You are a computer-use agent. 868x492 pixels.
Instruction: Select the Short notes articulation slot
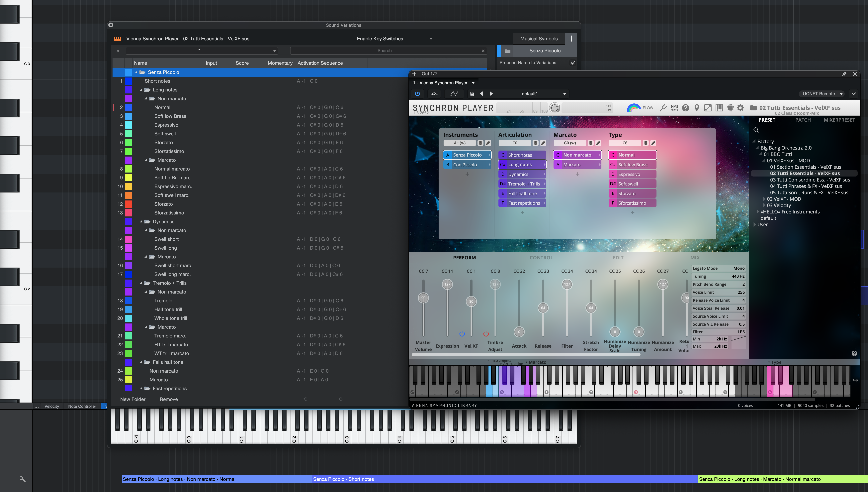click(x=522, y=155)
